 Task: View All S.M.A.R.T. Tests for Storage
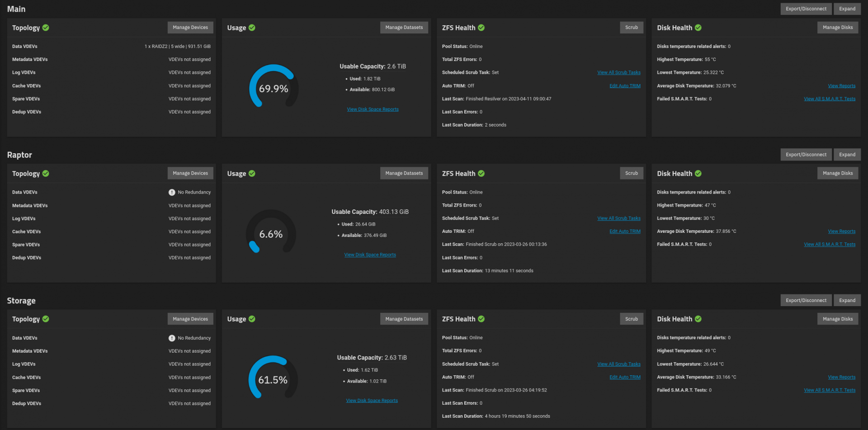coord(829,390)
